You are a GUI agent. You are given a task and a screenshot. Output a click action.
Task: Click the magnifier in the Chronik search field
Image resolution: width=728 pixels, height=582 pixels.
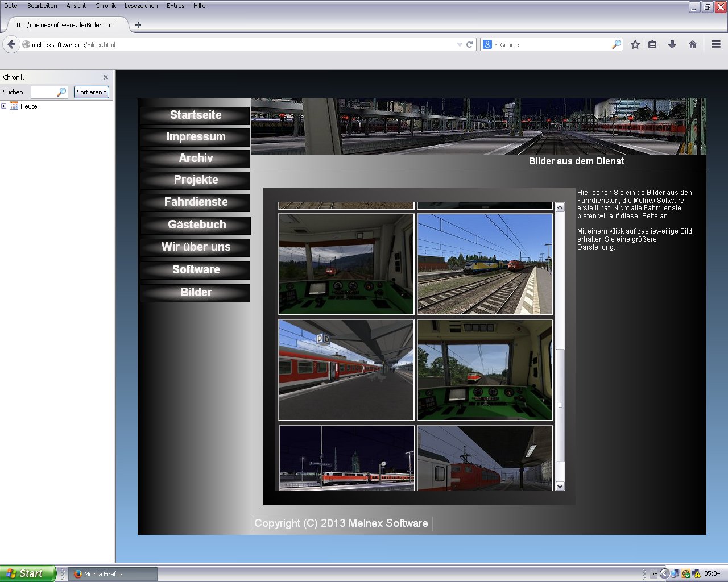click(x=61, y=92)
